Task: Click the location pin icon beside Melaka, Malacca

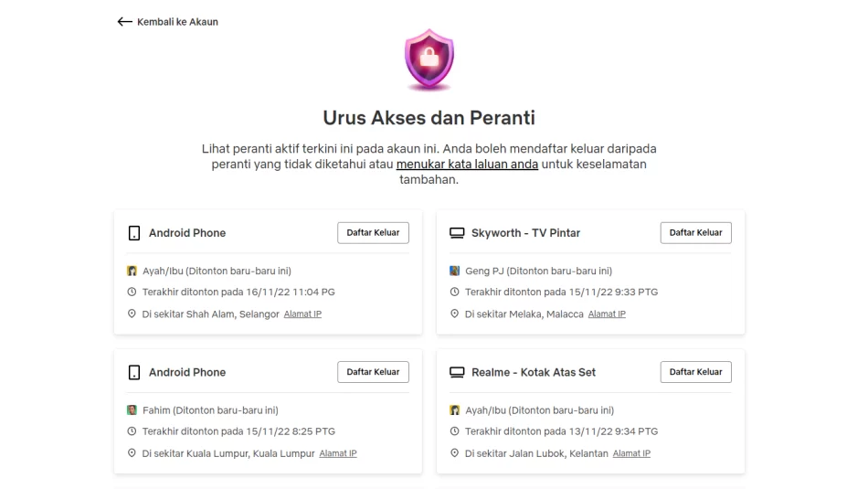Action: point(454,314)
